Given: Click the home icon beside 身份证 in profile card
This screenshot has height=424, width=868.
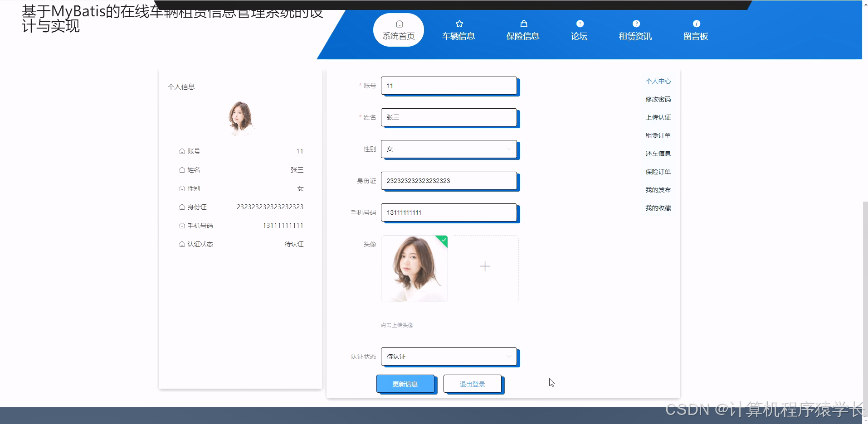Looking at the screenshot, I should [182, 207].
